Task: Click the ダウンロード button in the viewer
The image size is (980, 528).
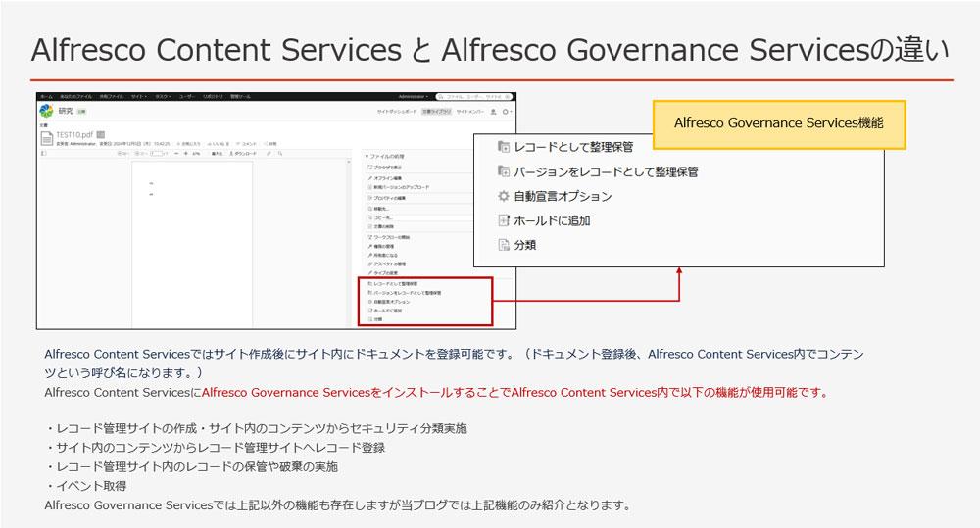Action: point(242,153)
